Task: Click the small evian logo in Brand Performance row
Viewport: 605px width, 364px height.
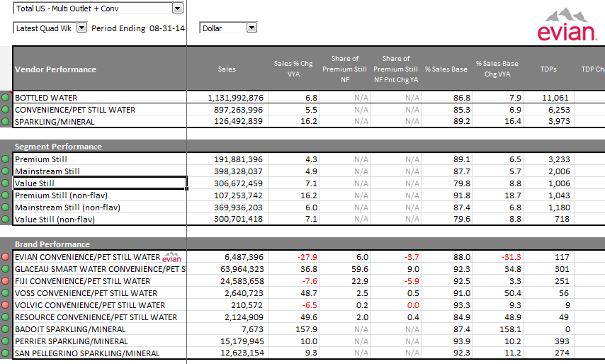Action: [x=172, y=257]
